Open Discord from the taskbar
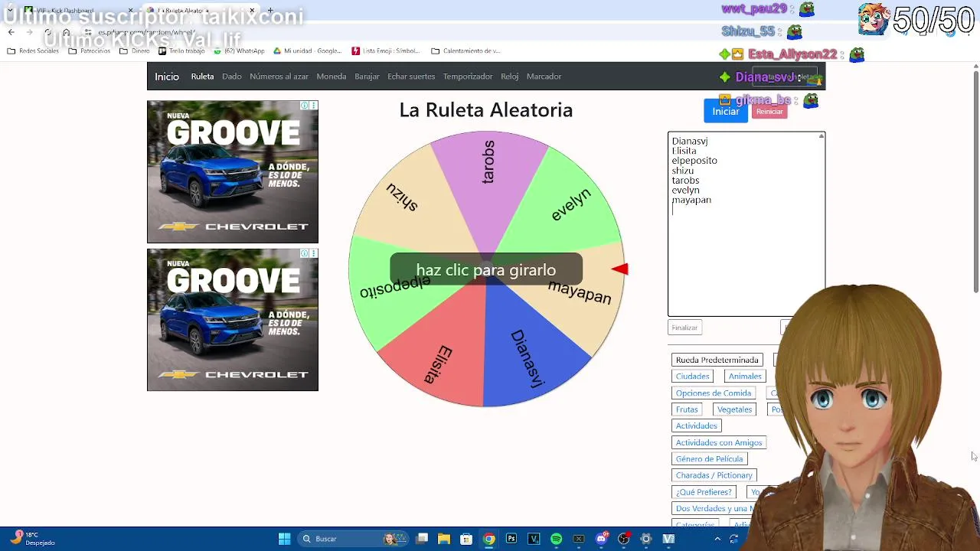The width and height of the screenshot is (980, 551). point(601,539)
